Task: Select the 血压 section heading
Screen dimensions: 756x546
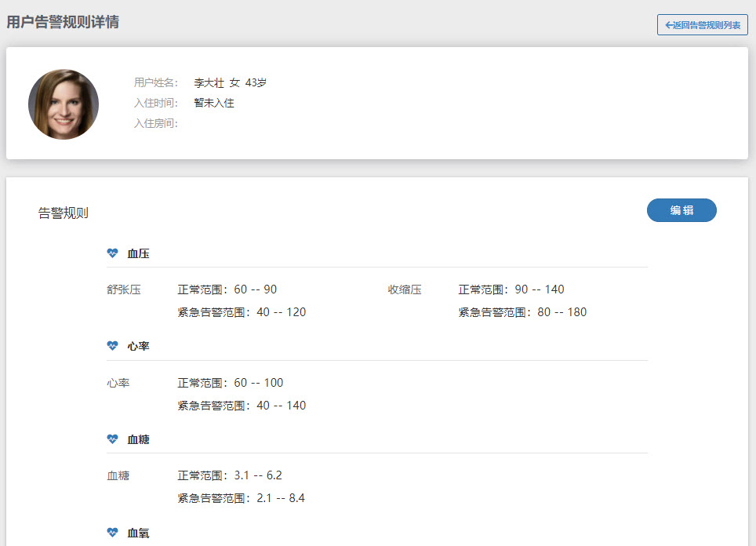Action: pyautogui.click(x=138, y=254)
